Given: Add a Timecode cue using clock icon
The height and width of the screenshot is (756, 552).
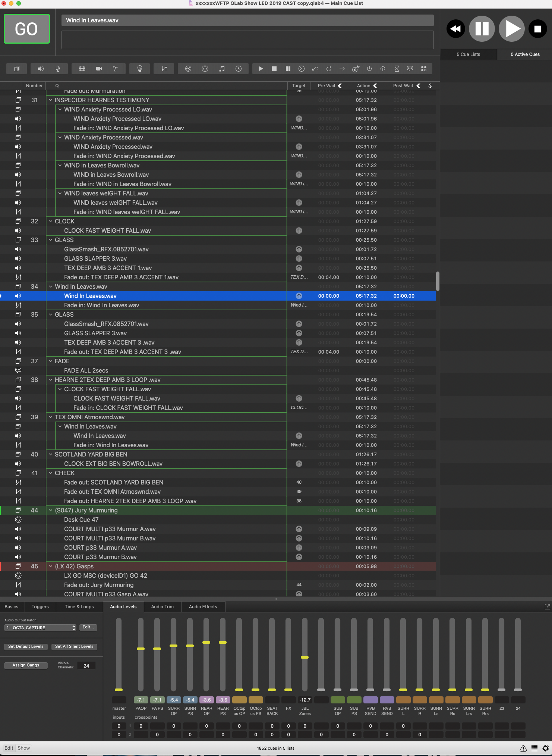Looking at the screenshot, I should pos(239,69).
